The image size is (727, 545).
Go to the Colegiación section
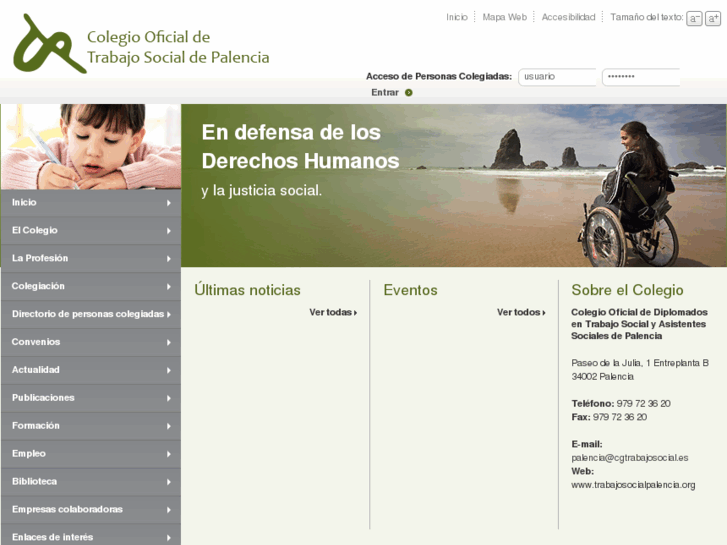pyautogui.click(x=91, y=286)
